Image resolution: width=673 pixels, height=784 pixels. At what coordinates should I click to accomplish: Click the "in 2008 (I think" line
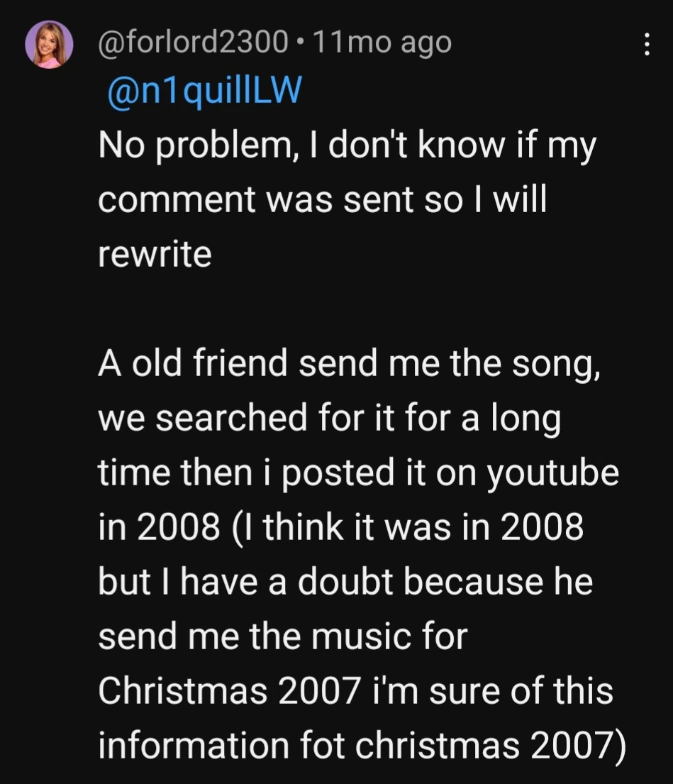pyautogui.click(x=340, y=527)
